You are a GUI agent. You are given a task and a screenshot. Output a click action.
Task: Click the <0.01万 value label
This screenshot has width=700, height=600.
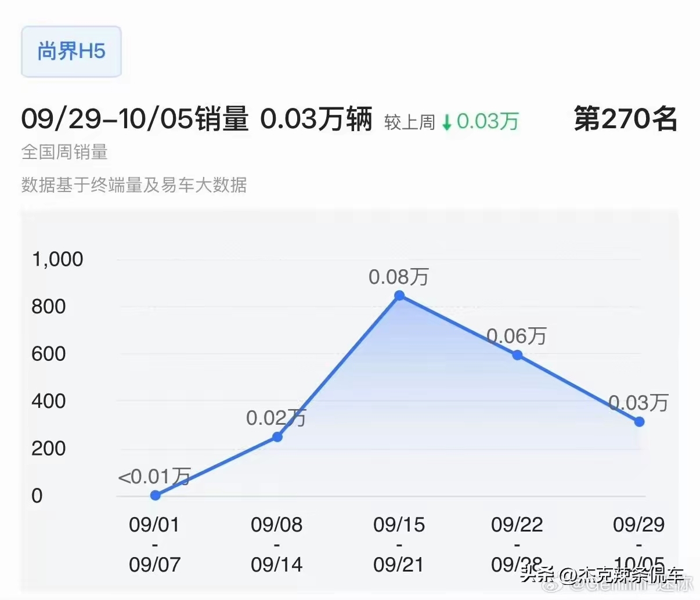pyautogui.click(x=154, y=477)
